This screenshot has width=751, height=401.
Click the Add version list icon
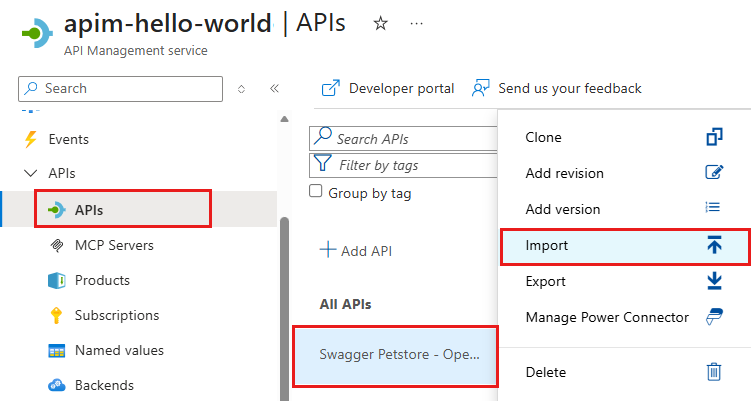(x=713, y=207)
